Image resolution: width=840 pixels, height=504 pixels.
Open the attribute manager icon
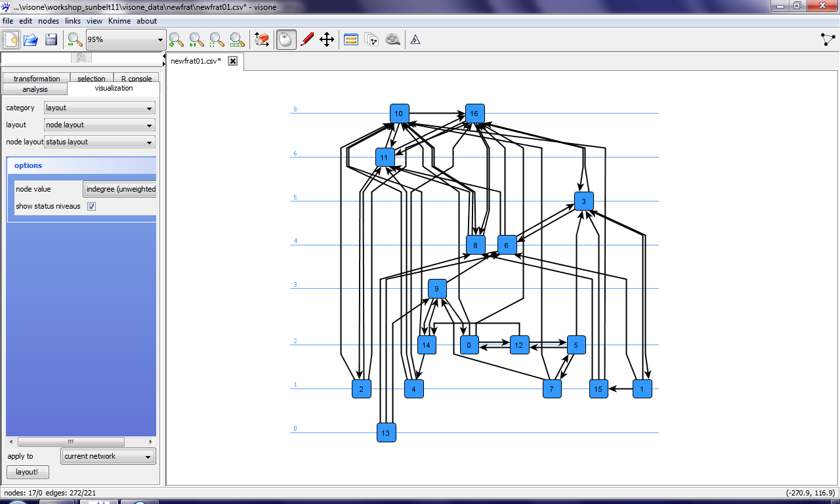(351, 40)
